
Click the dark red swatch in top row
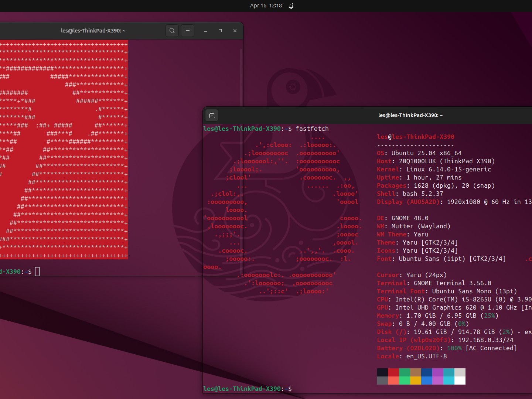point(393,372)
